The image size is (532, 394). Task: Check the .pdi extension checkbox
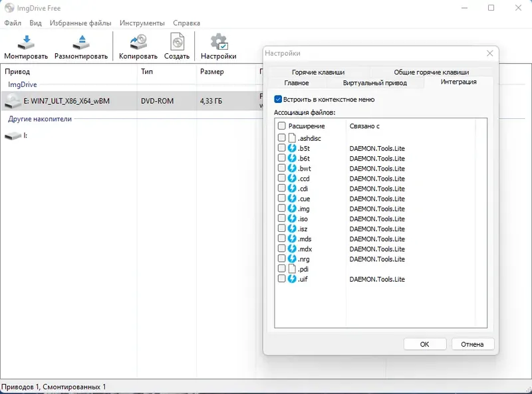tap(281, 268)
